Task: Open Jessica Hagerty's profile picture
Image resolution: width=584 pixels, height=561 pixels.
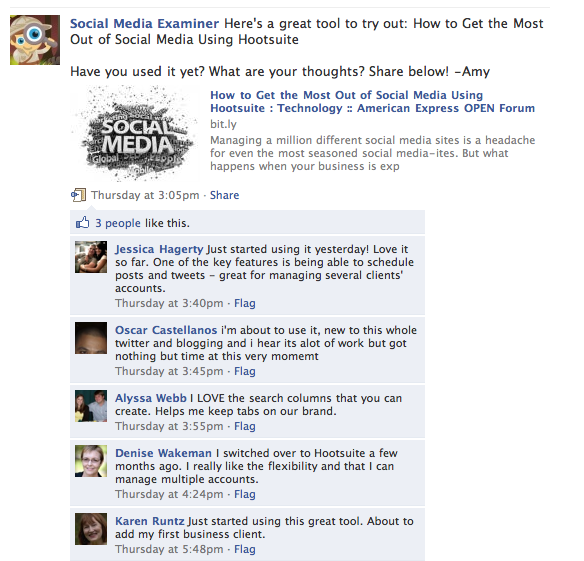Action: tap(91, 257)
